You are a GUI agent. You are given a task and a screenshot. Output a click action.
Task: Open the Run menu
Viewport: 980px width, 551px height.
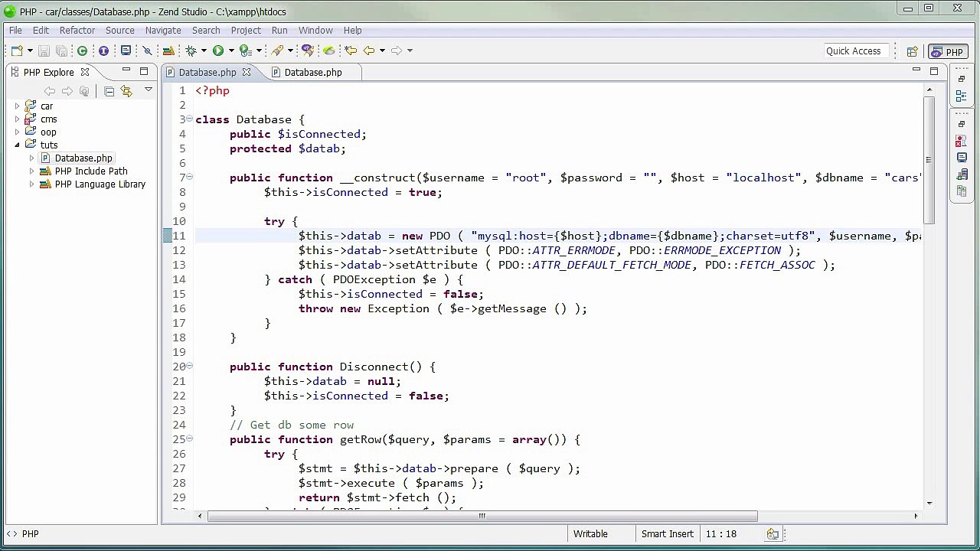279,31
